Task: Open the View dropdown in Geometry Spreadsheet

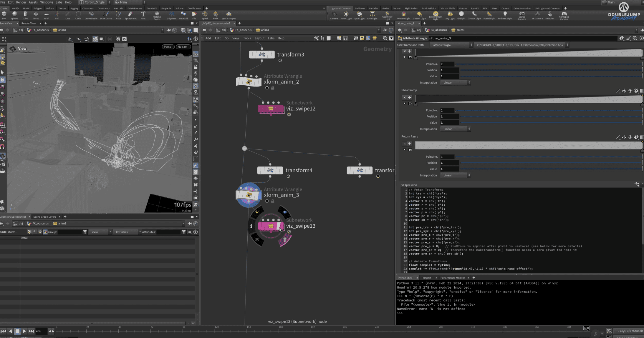Action: pyautogui.click(x=100, y=232)
